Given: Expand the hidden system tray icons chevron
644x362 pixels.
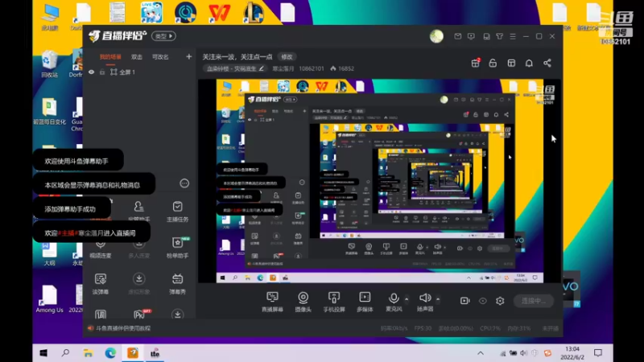Looking at the screenshot, I should click(480, 353).
